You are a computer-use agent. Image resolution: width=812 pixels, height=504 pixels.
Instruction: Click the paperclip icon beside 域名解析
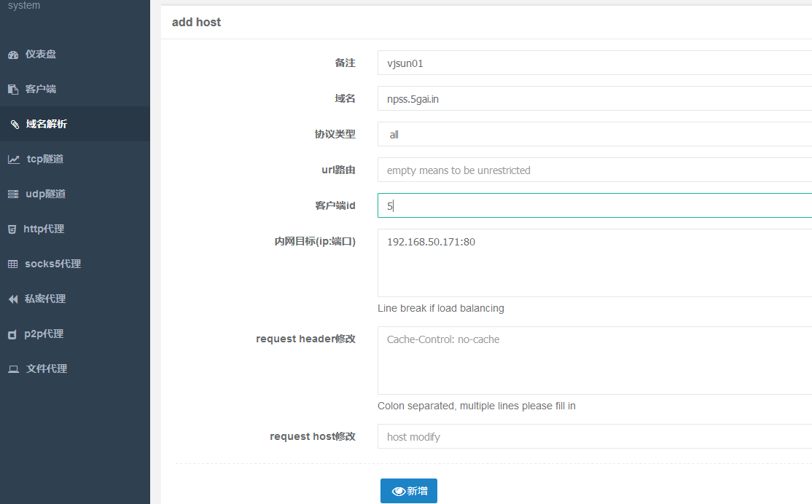point(15,125)
